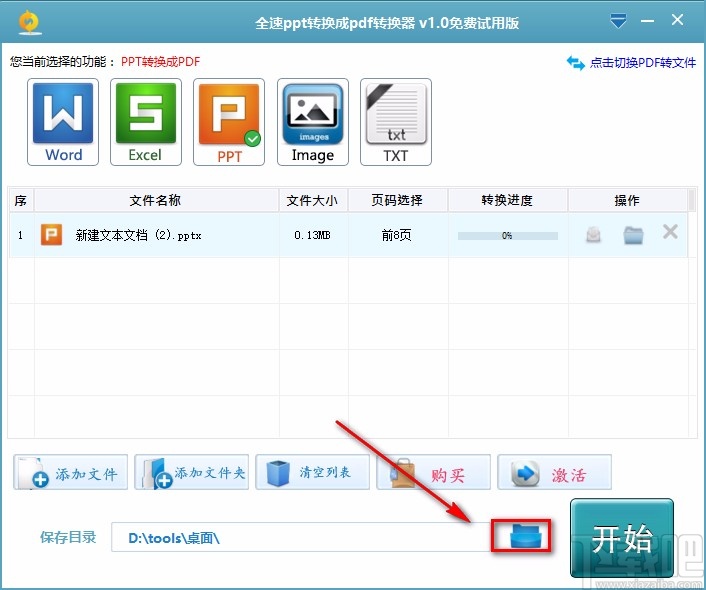Click the 清空列表 button
The height and width of the screenshot is (590, 706).
point(312,472)
